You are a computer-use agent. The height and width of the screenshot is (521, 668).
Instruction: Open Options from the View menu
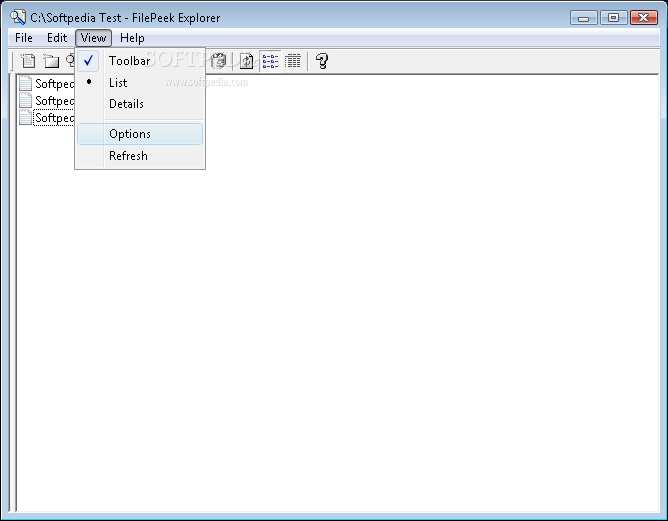(x=140, y=134)
